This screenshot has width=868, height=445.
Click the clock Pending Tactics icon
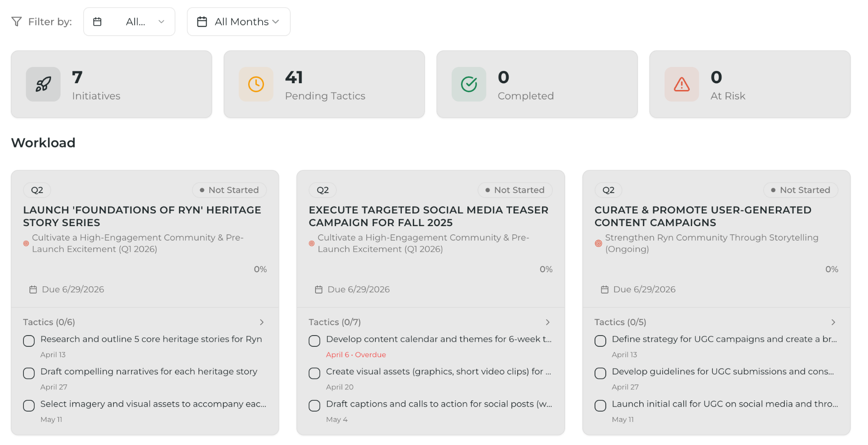coord(256,84)
